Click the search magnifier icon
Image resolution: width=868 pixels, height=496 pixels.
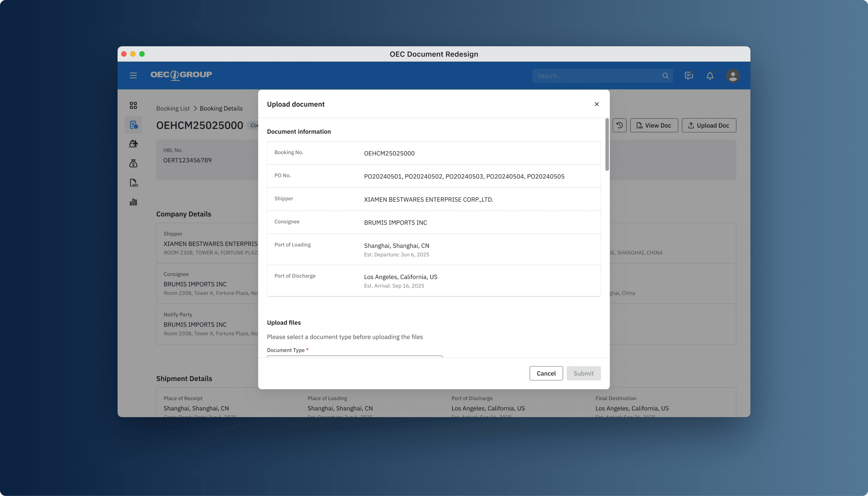(x=665, y=76)
